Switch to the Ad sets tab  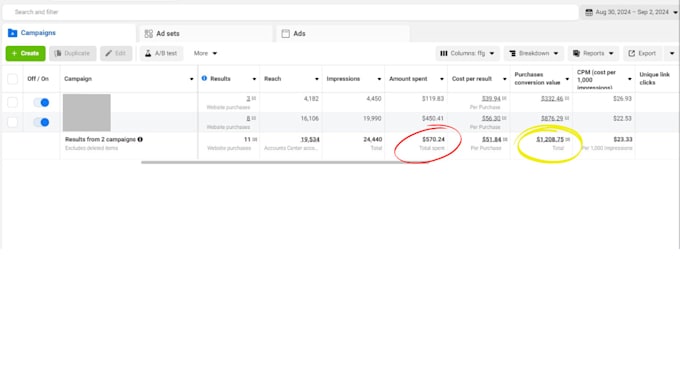tap(205, 33)
